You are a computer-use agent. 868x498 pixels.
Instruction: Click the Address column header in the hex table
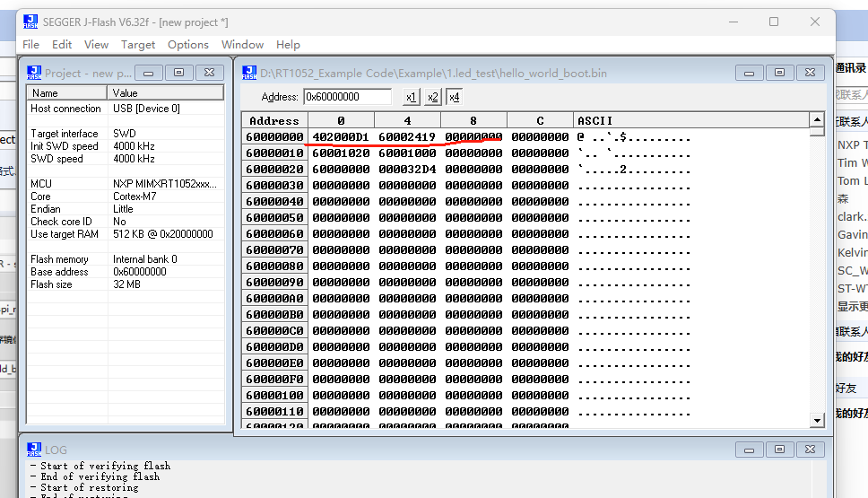[274, 120]
